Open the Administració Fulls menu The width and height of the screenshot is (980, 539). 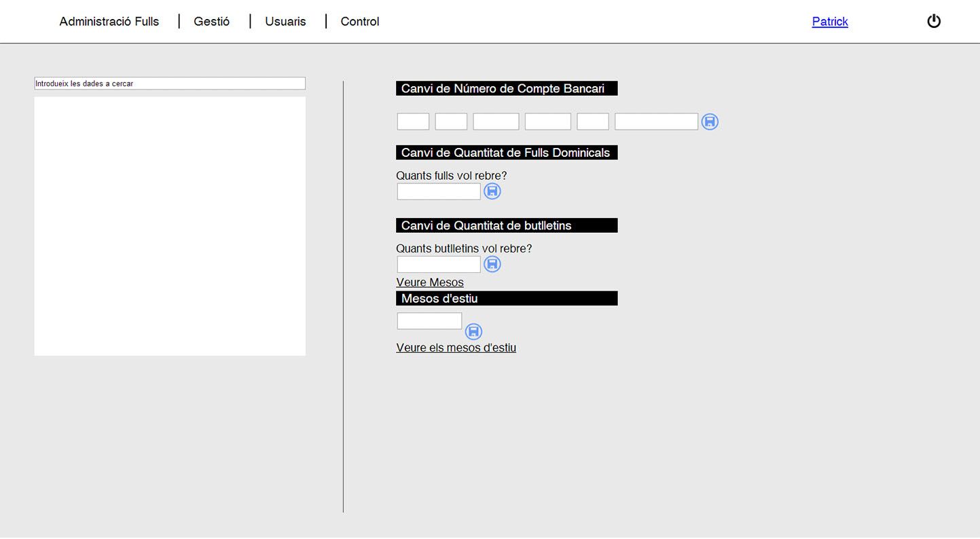pos(109,22)
